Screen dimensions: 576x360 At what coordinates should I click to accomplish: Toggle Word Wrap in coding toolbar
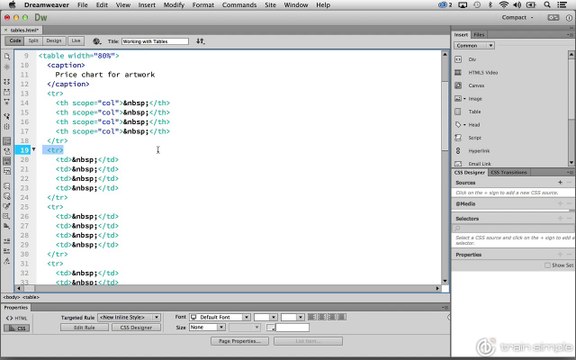click(7, 161)
